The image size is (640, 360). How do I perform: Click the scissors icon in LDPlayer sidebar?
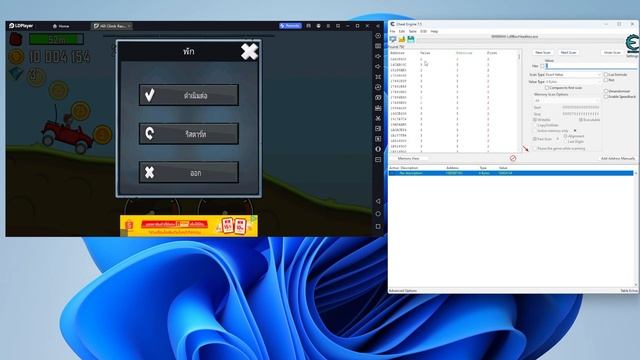coord(378,118)
